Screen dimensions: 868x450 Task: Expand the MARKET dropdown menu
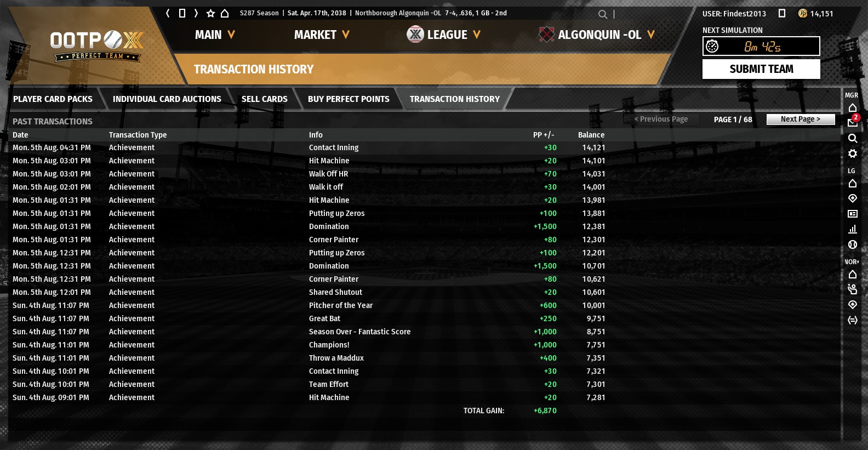click(x=322, y=35)
